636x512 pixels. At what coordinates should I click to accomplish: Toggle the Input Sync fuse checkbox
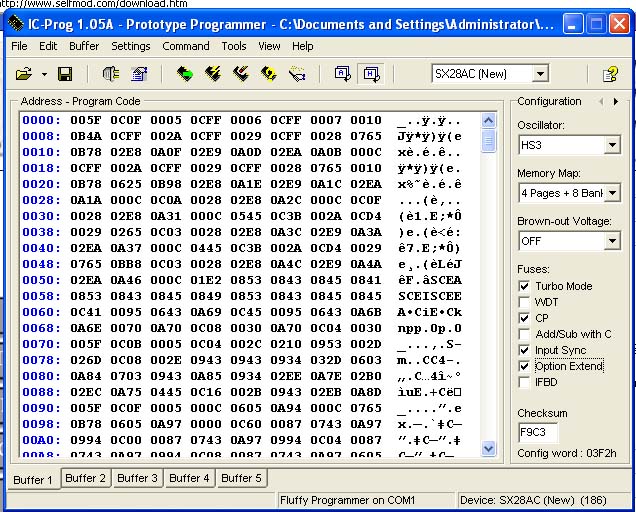coord(524,350)
